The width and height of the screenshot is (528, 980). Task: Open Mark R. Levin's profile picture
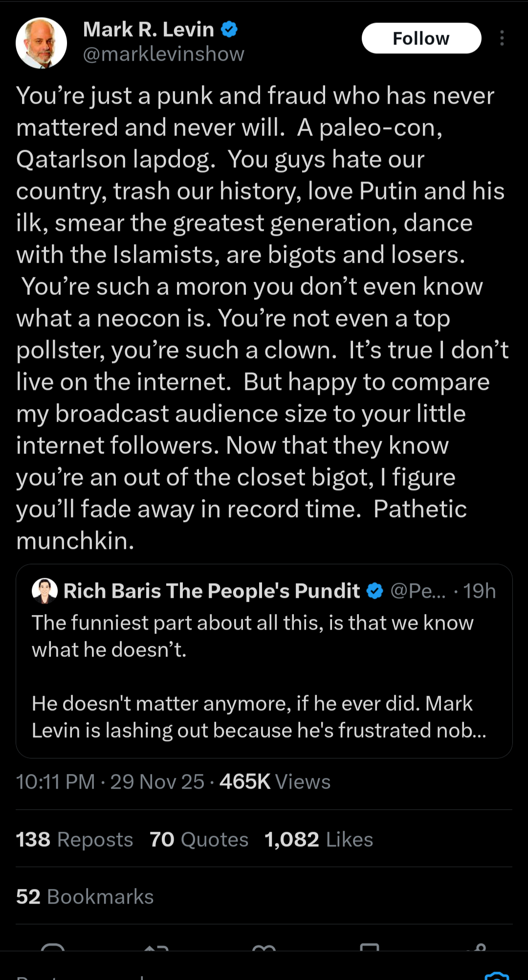pos(41,43)
